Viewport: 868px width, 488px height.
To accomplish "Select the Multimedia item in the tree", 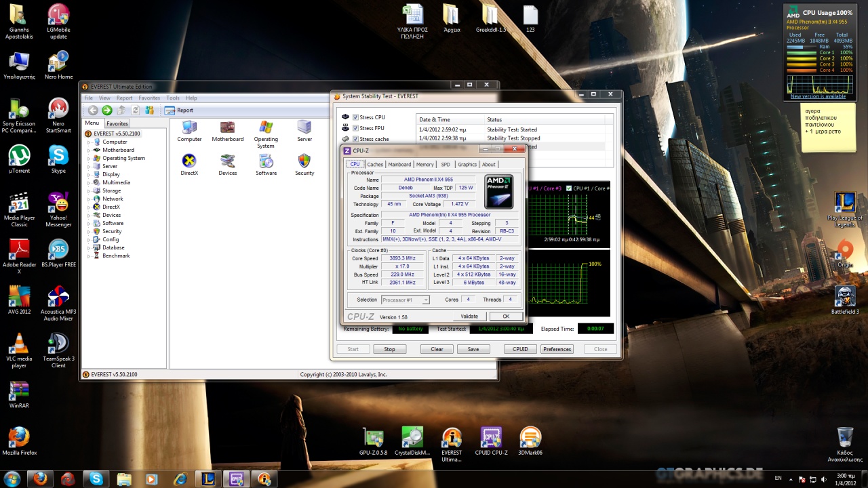I will (x=116, y=183).
